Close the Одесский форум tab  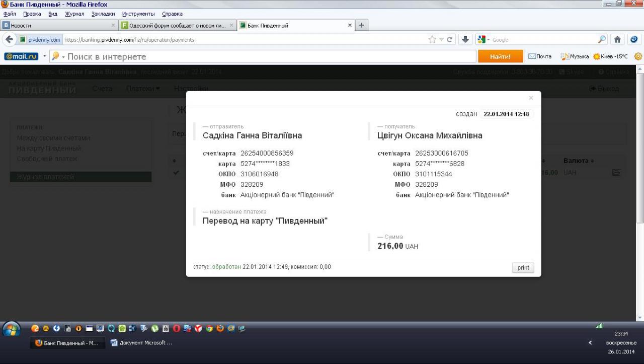pos(231,25)
